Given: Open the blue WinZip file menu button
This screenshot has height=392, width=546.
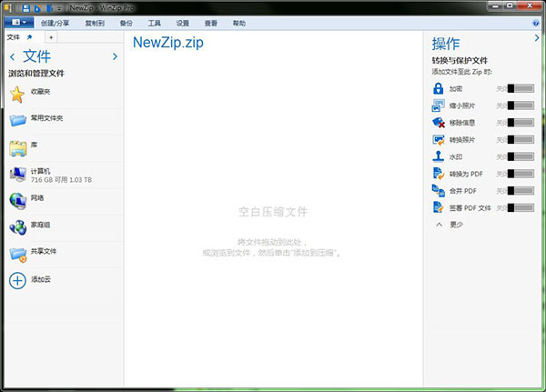Looking at the screenshot, I should point(19,23).
